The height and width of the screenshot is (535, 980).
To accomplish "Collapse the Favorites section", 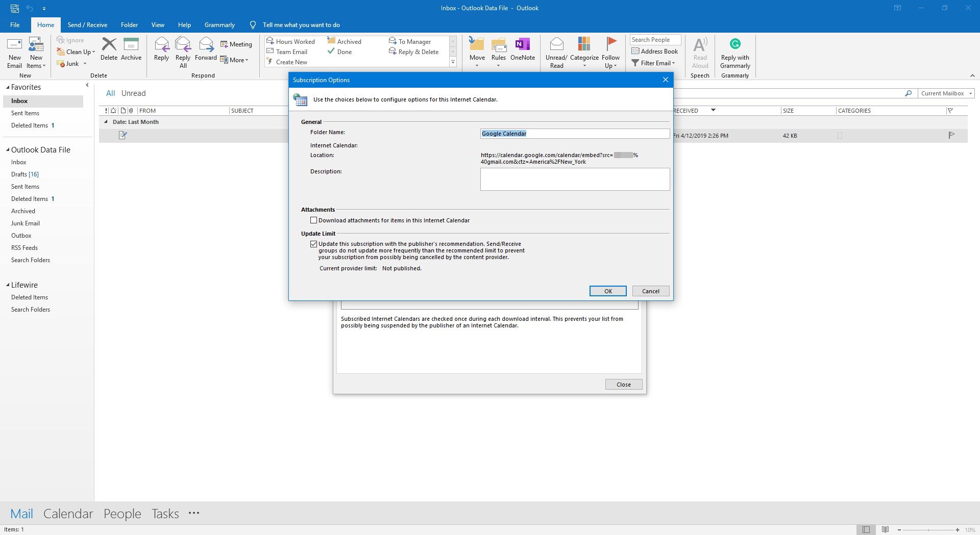I will (8, 87).
